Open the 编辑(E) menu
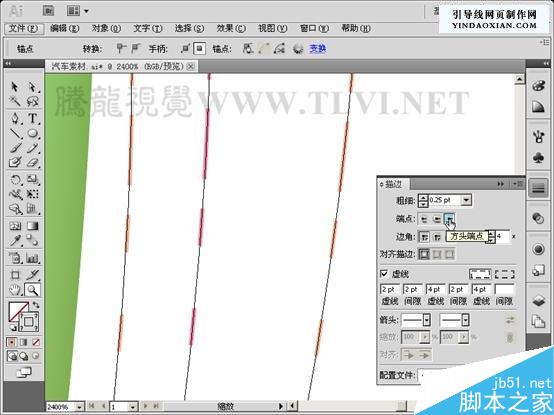Viewport: 554px width, 415px height. pos(65,29)
